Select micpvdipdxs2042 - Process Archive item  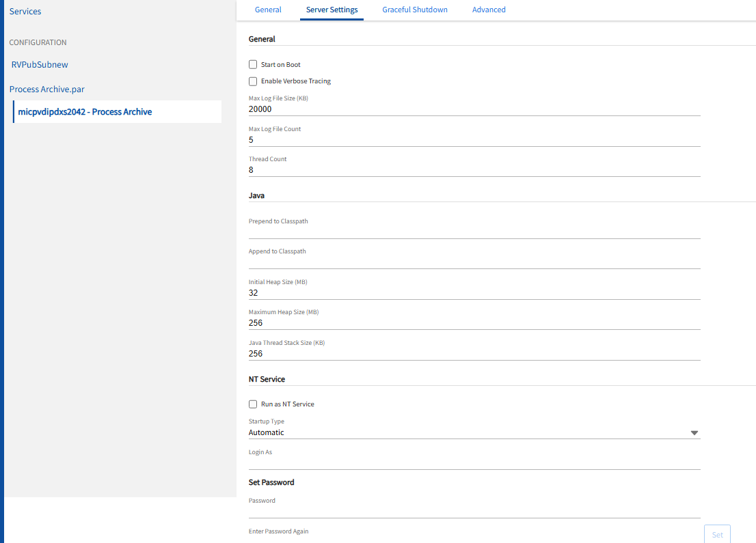point(85,112)
